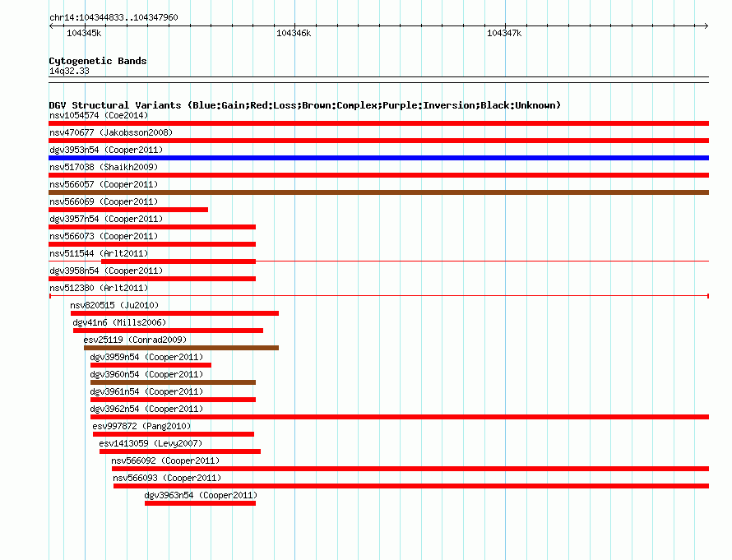Click the DGV Structural Variants track title
Image resolution: width=732 pixels, height=560 pixels.
pos(304,105)
